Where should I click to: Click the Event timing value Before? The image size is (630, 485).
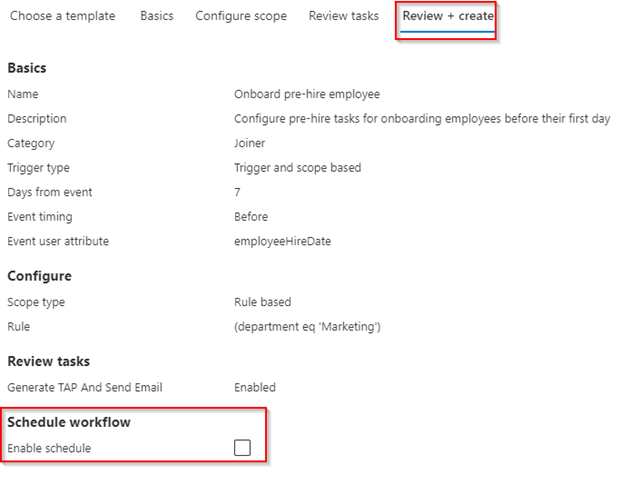point(251,216)
